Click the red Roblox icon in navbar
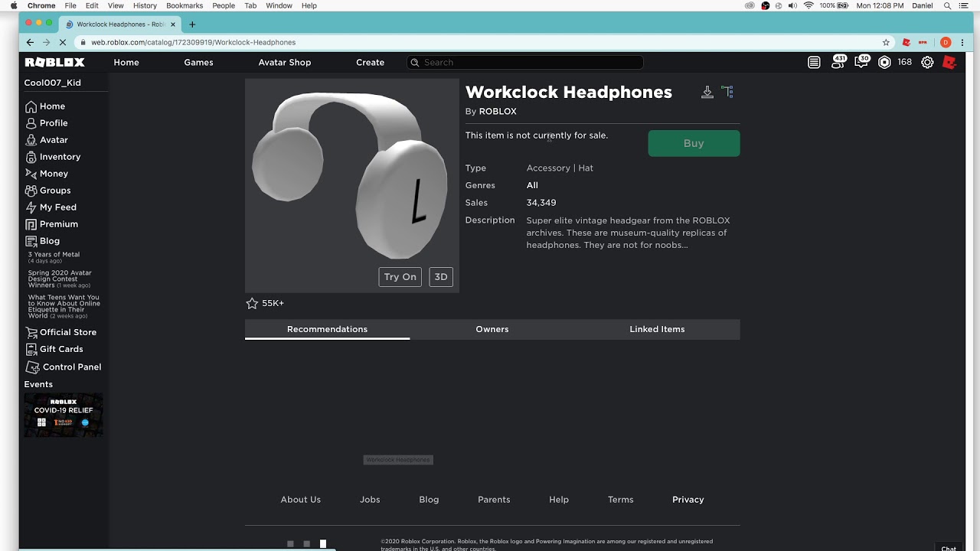Image resolution: width=980 pixels, height=551 pixels. (x=949, y=63)
